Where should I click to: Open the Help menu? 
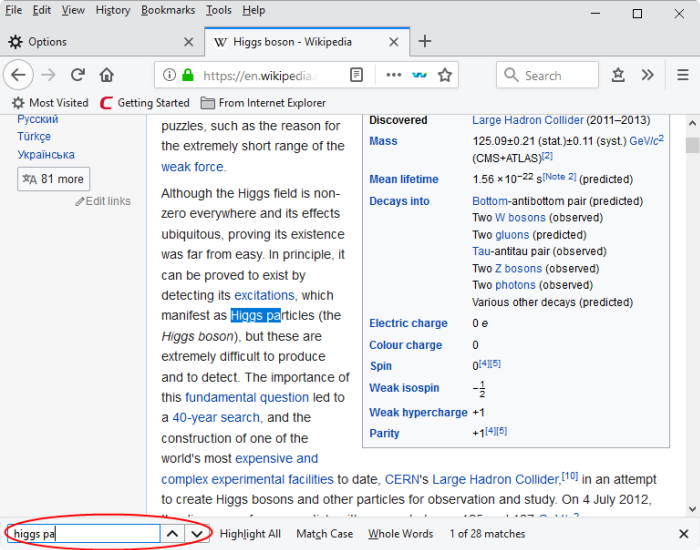pyautogui.click(x=254, y=10)
